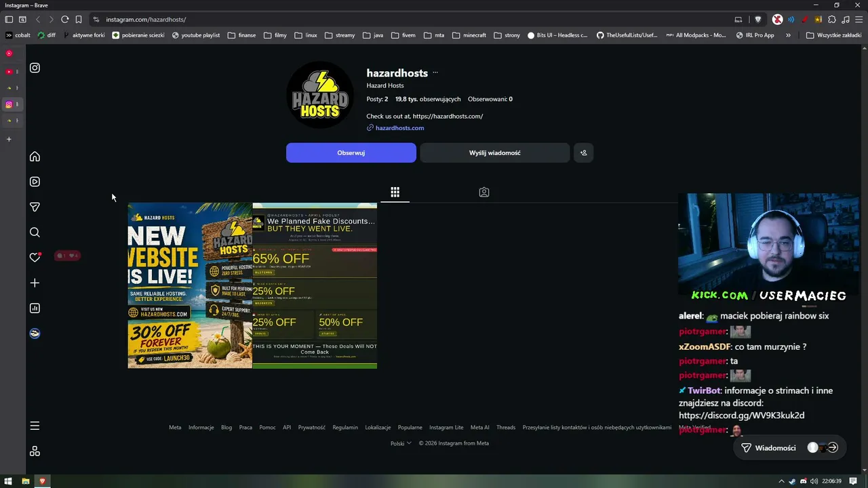Open the youtube playlist bookmark
This screenshot has height=488, width=868.
pyautogui.click(x=196, y=35)
